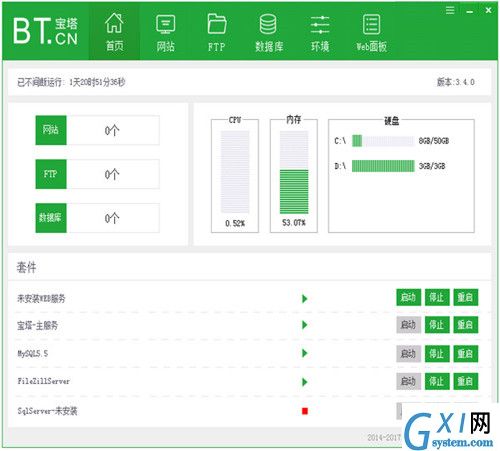Stop FileZillServer with 停止 button

pos(437,381)
